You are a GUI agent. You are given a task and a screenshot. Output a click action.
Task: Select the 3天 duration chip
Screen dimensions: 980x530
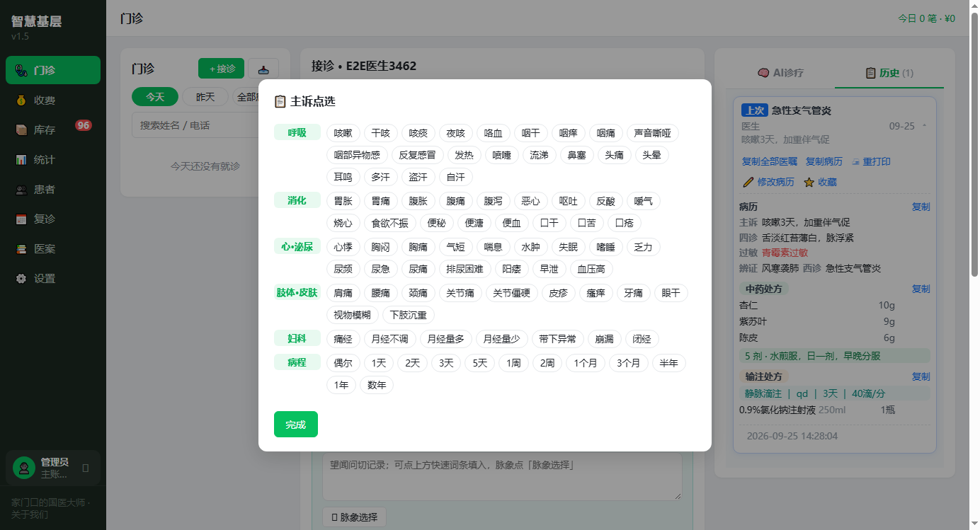pyautogui.click(x=446, y=363)
